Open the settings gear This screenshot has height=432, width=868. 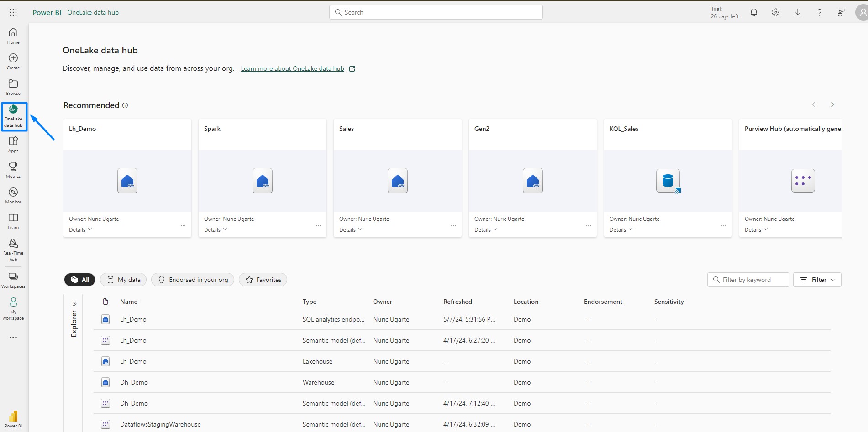point(776,12)
